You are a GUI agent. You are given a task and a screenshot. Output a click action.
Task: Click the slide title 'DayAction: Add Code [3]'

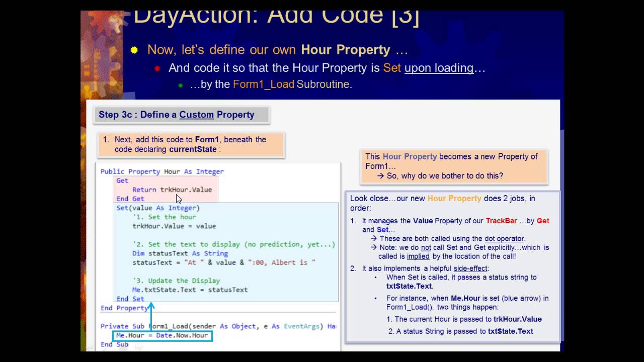click(276, 16)
